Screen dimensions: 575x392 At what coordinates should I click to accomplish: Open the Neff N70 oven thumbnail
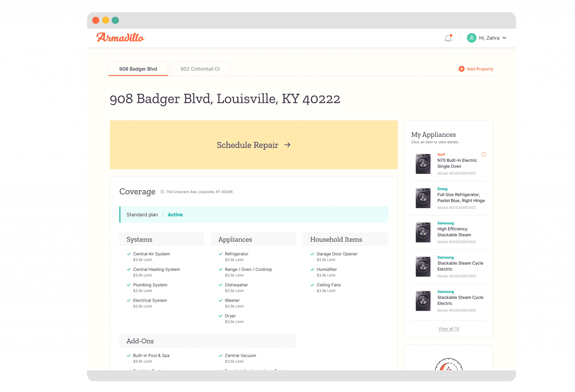click(423, 164)
